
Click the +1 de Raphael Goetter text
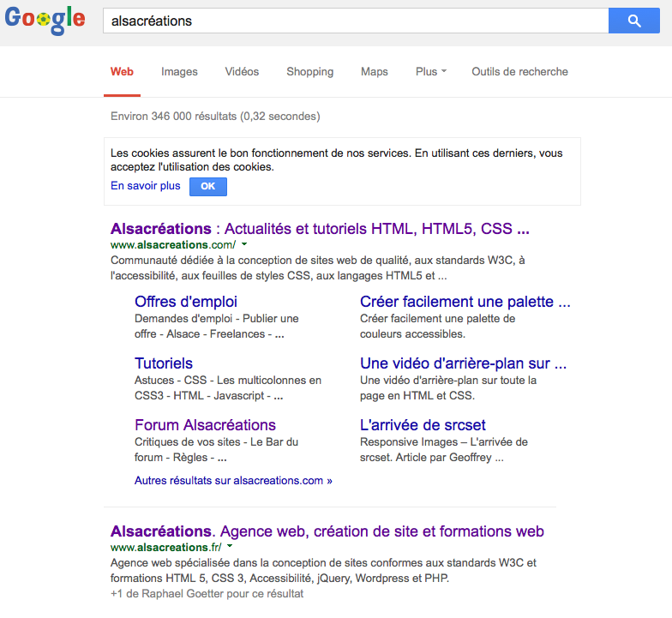point(207,593)
